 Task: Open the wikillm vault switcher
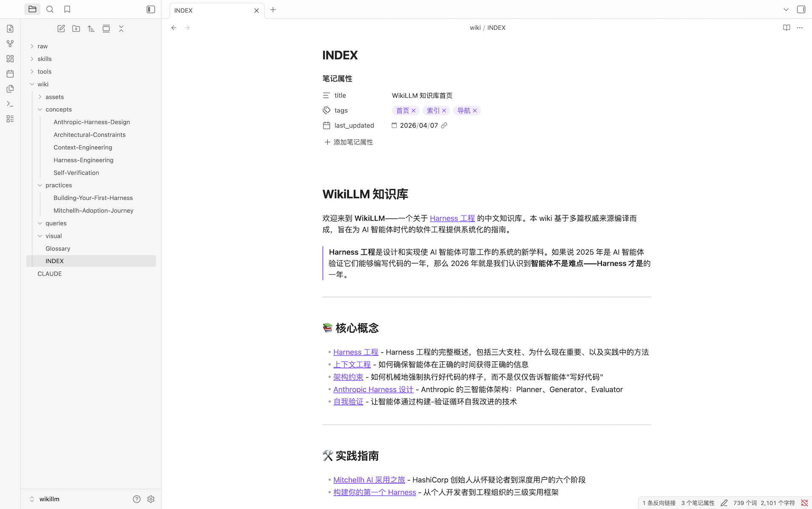pyautogui.click(x=49, y=499)
